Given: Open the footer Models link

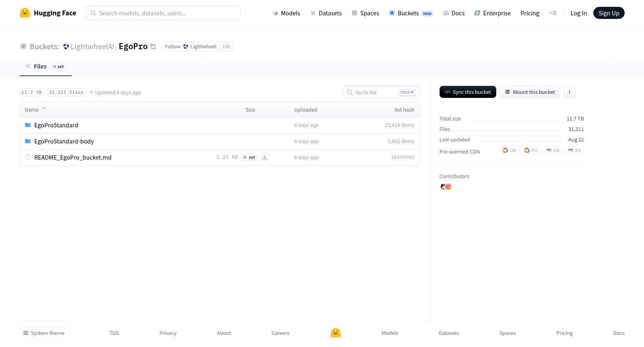Looking at the screenshot, I should click(390, 333).
